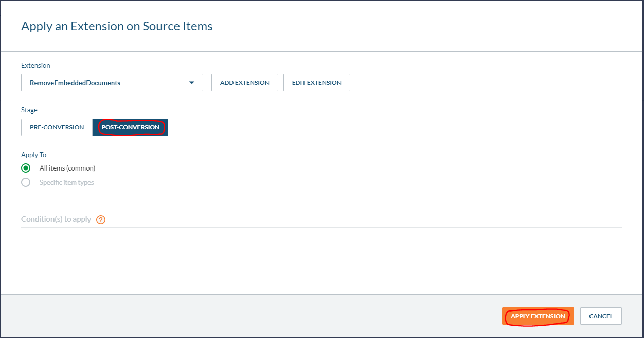Expand the Condition(s) to apply section
This screenshot has width=644, height=338.
pyautogui.click(x=57, y=219)
